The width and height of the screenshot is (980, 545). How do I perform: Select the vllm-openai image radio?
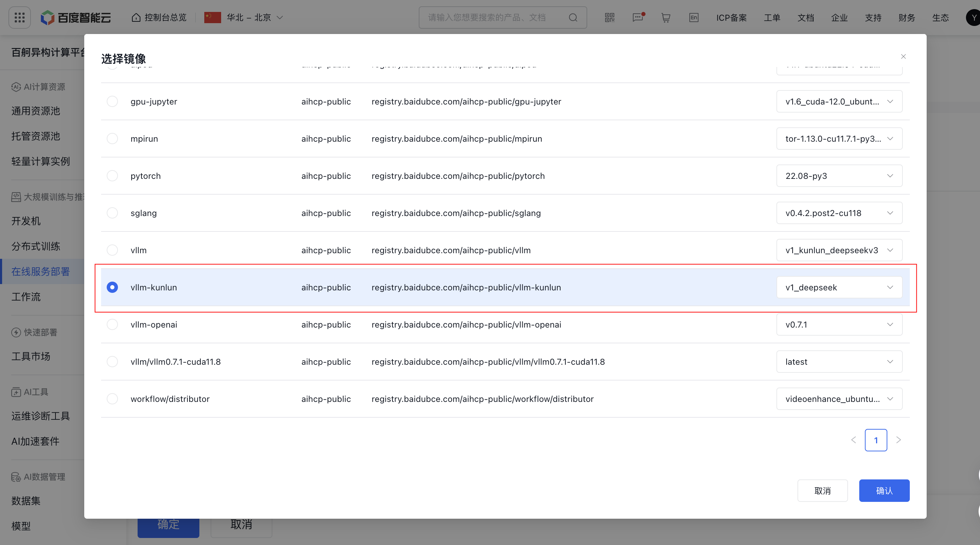(112, 324)
